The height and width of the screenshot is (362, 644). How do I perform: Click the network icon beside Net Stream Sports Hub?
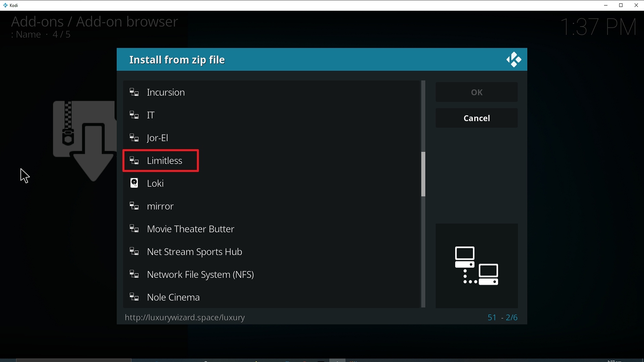[x=134, y=252]
